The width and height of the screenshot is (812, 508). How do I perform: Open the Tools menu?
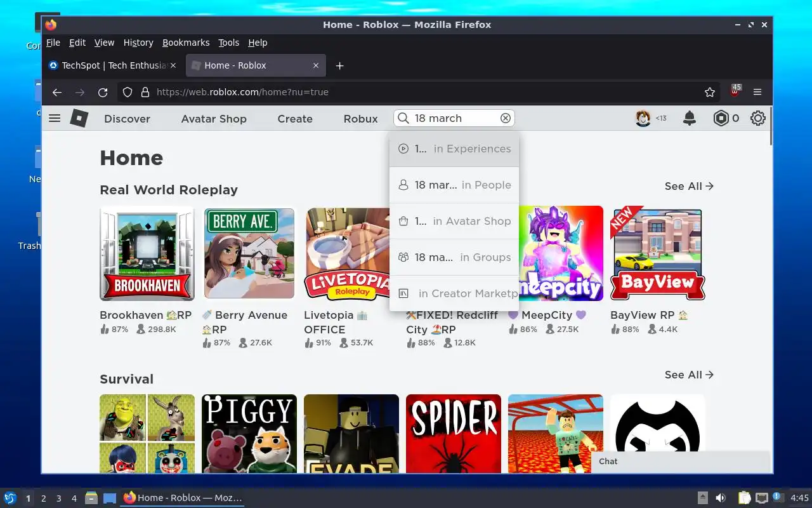(x=229, y=43)
